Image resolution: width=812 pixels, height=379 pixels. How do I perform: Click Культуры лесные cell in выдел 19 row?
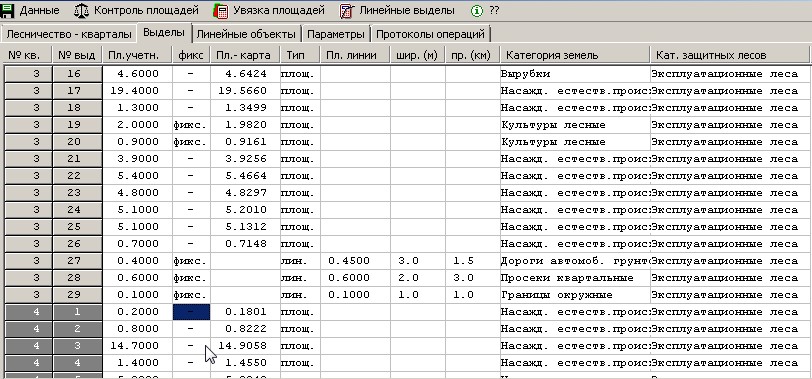coord(575,125)
